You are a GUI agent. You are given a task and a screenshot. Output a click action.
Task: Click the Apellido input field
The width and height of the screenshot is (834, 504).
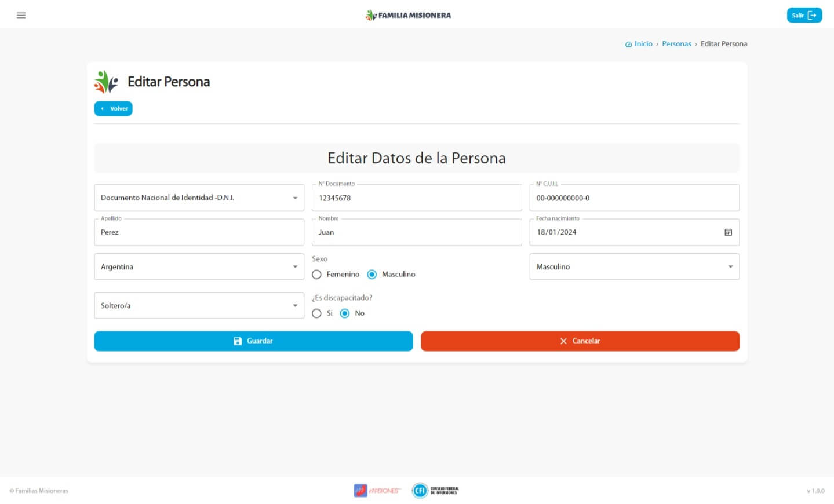tap(199, 232)
